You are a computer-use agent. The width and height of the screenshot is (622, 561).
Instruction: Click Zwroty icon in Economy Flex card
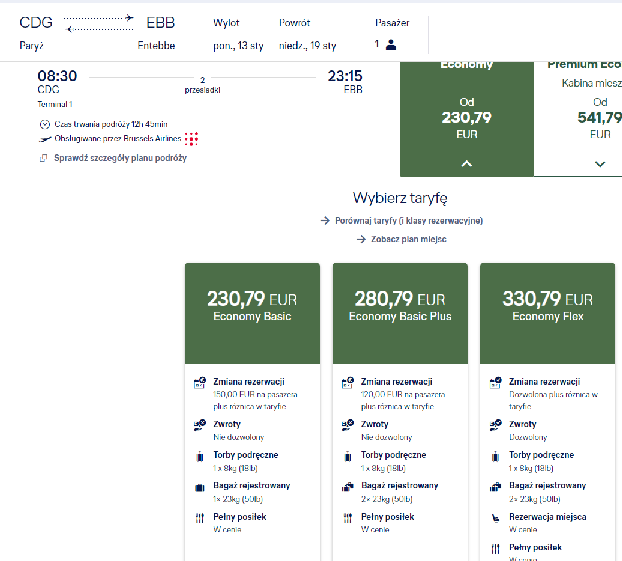point(495,425)
